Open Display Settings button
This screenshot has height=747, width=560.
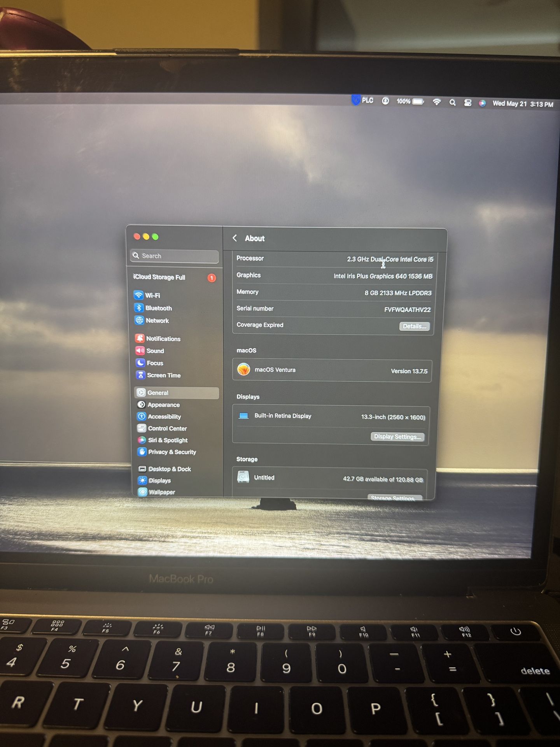(x=397, y=437)
